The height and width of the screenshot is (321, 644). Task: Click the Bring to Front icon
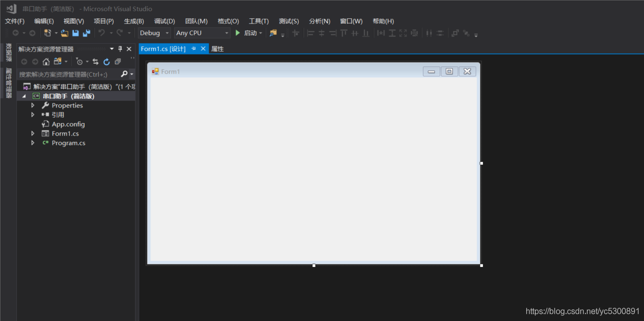point(455,33)
